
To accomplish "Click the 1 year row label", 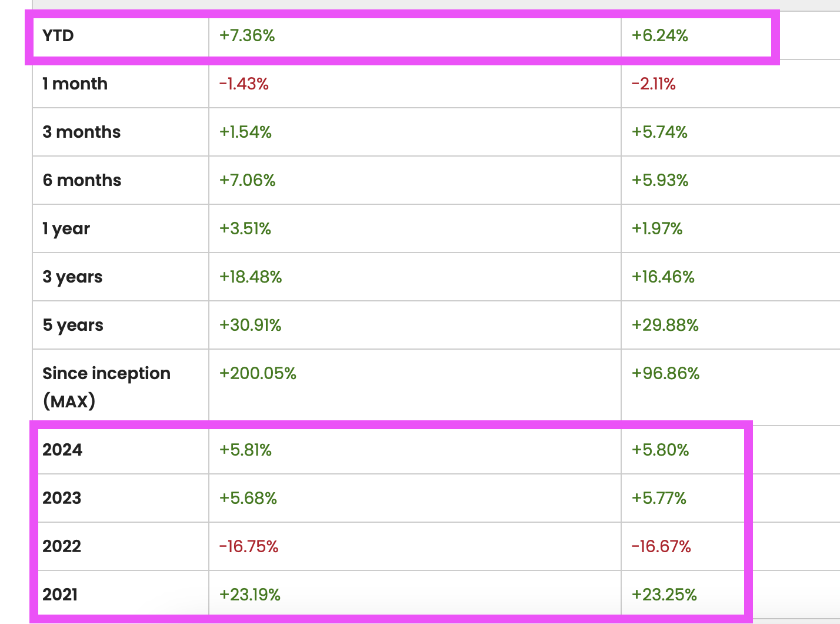I will [66, 229].
